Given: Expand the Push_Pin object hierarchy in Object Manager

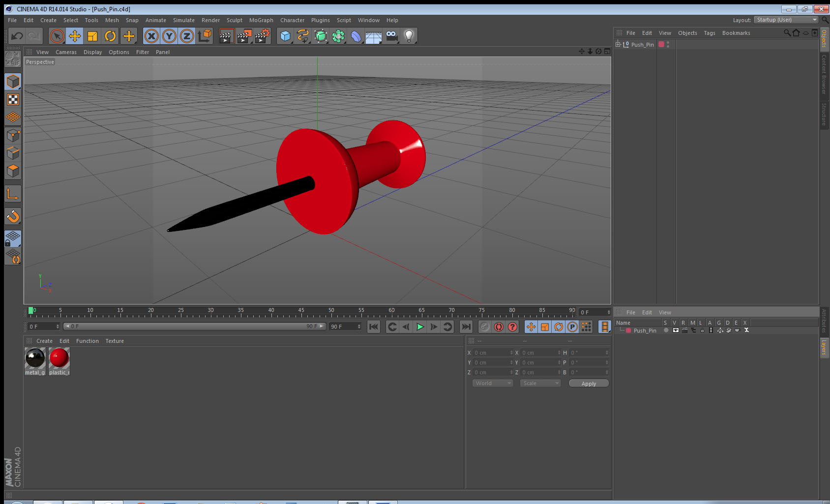Looking at the screenshot, I should click(618, 44).
